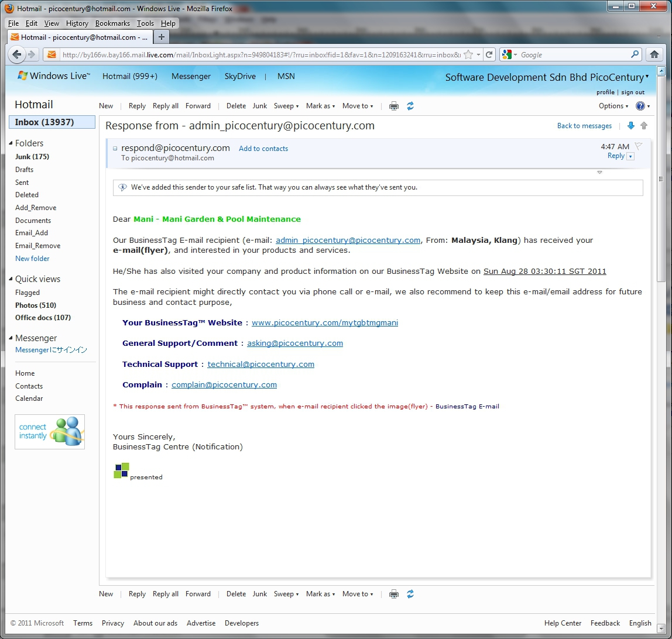672x639 pixels.
Task: Click the browser Back arrow button
Action: coord(17,54)
